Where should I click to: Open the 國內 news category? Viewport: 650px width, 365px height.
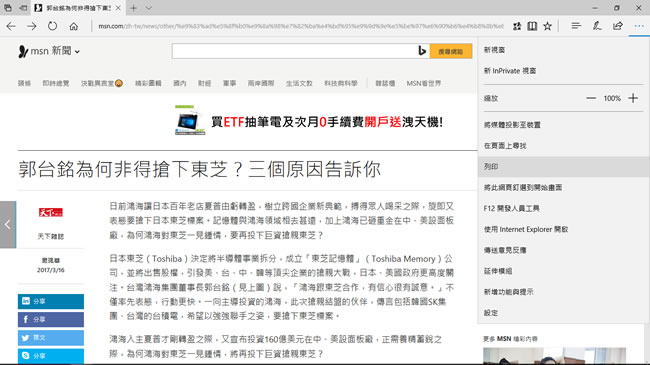tap(179, 83)
